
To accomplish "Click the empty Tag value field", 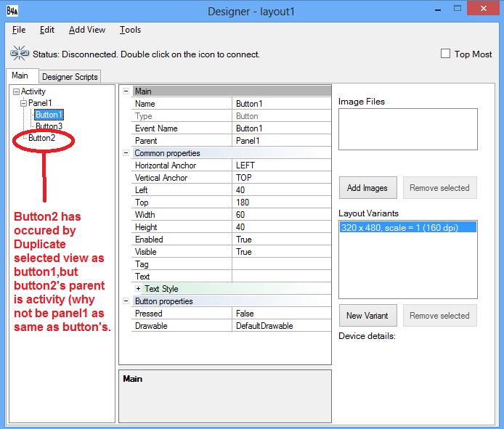I will [x=281, y=264].
